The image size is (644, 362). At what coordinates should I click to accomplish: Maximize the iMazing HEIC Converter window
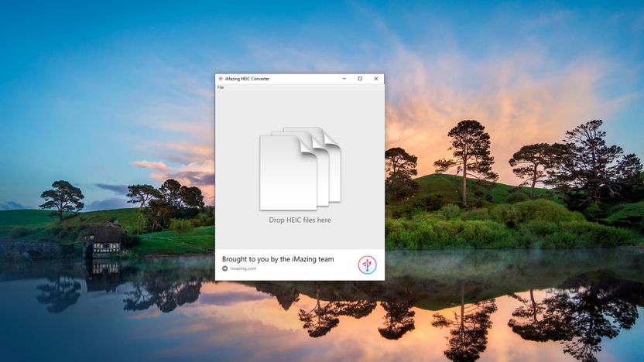click(x=360, y=79)
